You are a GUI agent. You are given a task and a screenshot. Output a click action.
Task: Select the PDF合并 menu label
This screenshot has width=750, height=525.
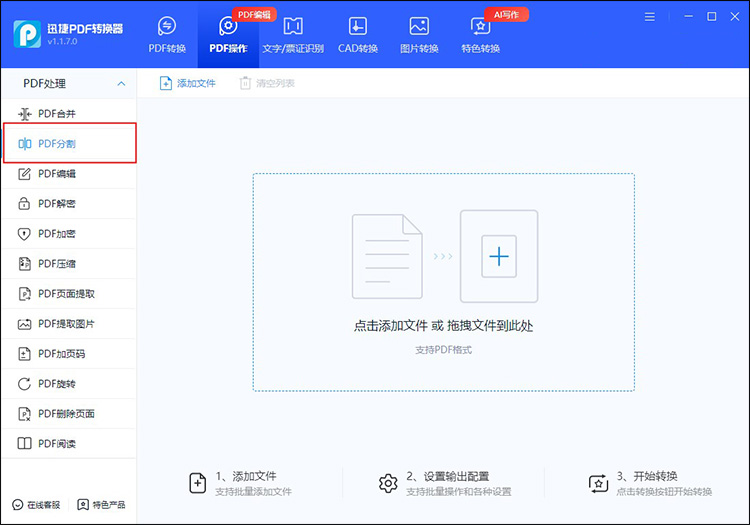click(x=57, y=114)
